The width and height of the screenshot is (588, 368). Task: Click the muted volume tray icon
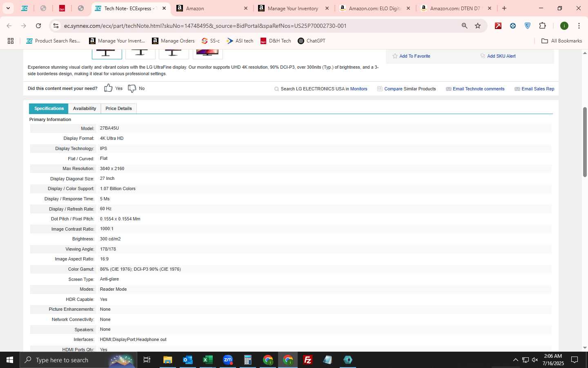click(x=535, y=360)
